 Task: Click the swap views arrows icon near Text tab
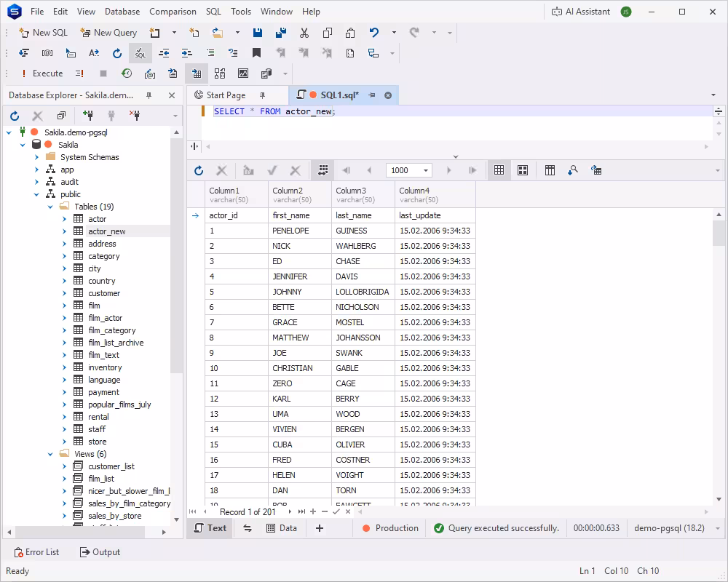pos(248,528)
